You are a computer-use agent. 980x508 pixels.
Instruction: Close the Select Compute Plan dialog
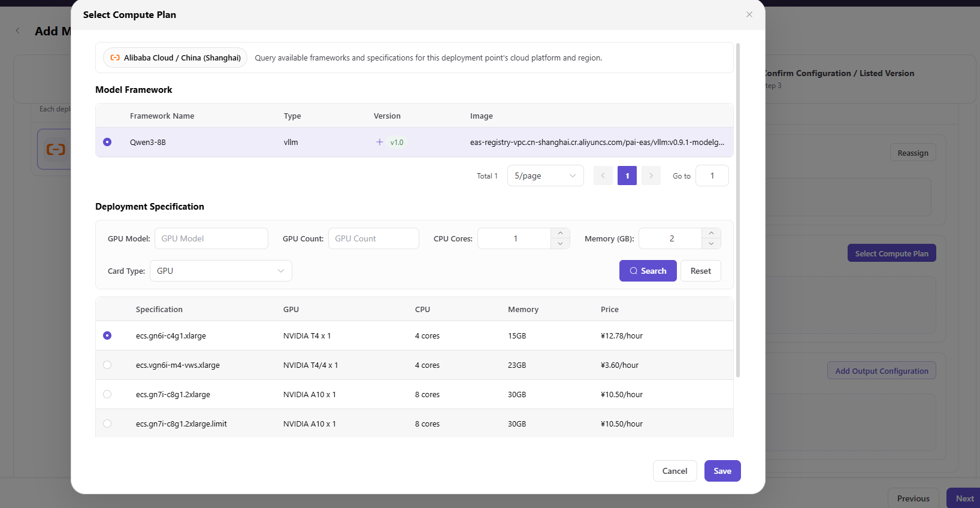(x=749, y=14)
